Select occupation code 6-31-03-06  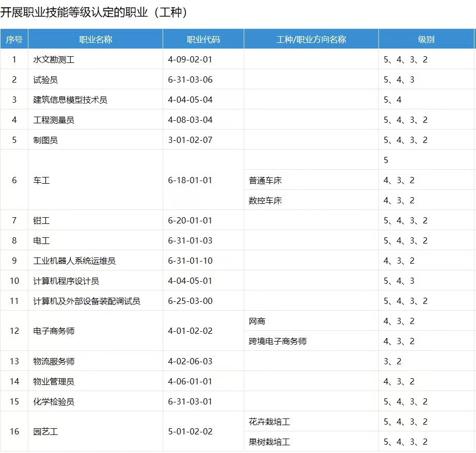tap(190, 79)
